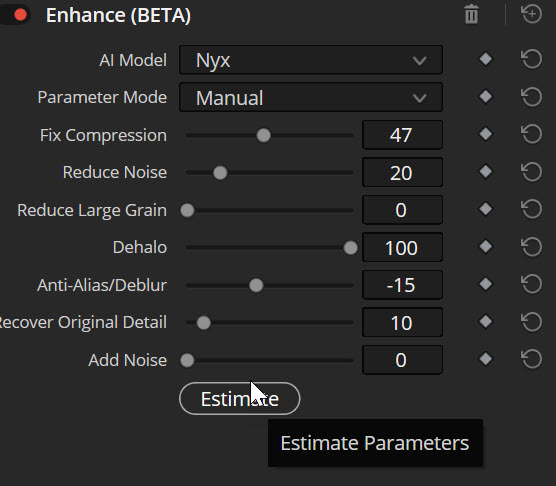This screenshot has height=486, width=556.
Task: Click the Recover Original Detail slider handle
Action: tap(204, 323)
